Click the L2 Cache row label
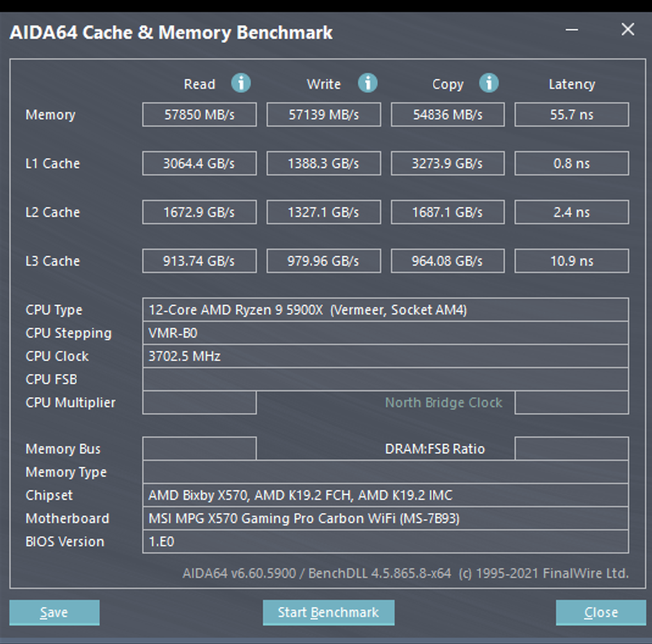The width and height of the screenshot is (652, 644). point(52,212)
